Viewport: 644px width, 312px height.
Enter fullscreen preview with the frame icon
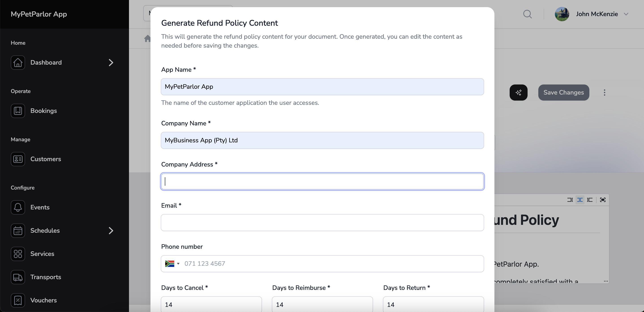(603, 200)
